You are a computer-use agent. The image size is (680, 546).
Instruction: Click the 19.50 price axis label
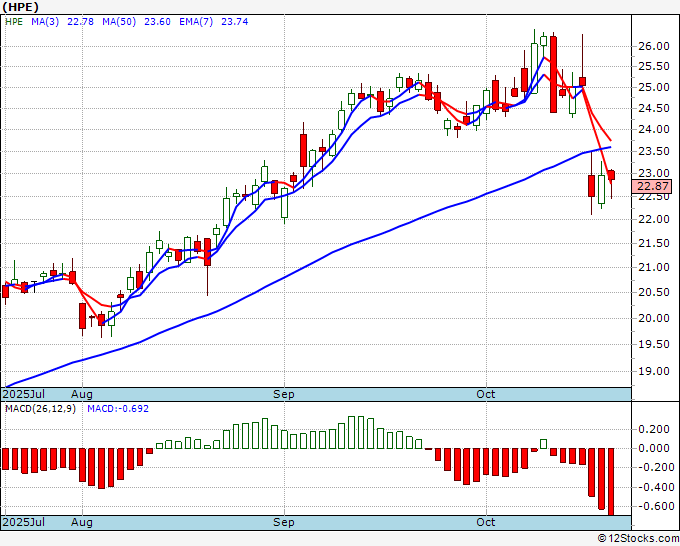[654, 344]
